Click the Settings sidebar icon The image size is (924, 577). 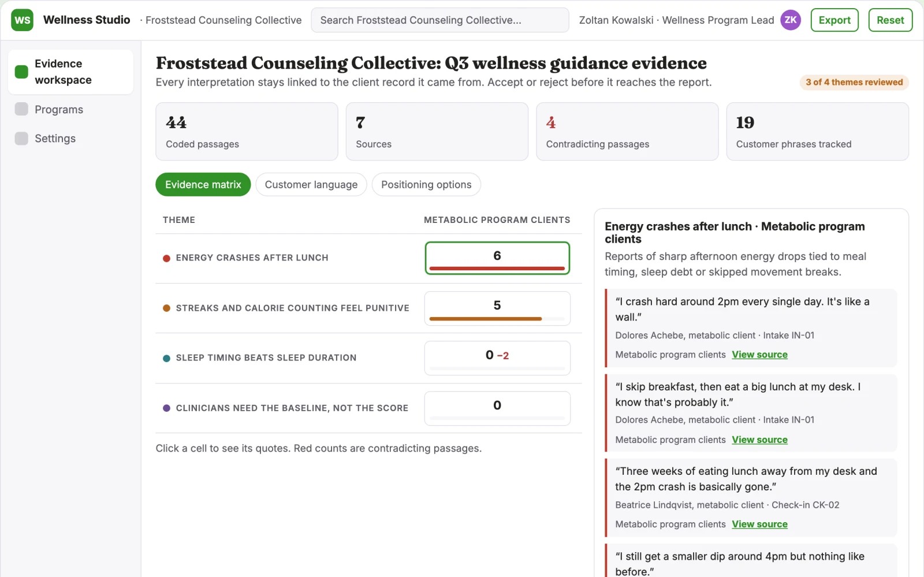click(21, 139)
